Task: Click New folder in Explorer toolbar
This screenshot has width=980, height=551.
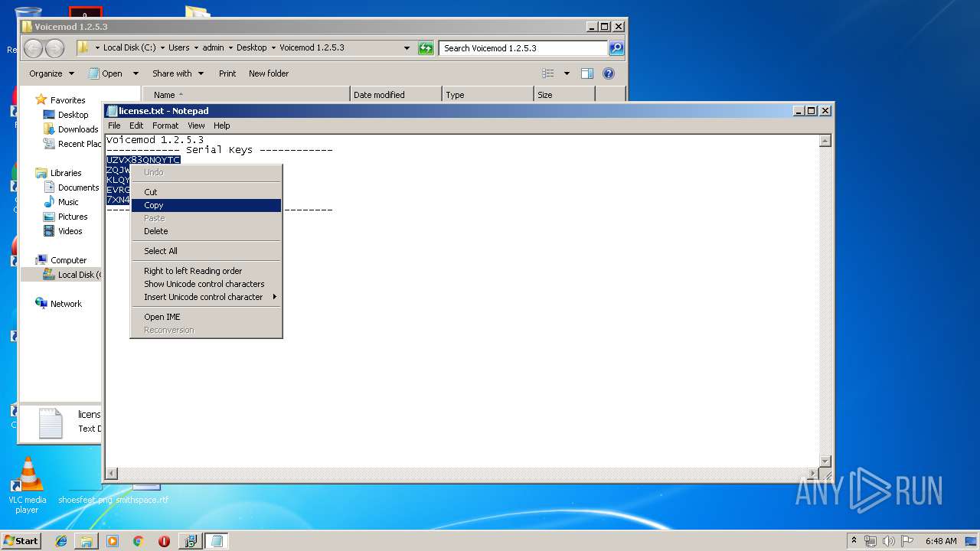Action: [269, 73]
